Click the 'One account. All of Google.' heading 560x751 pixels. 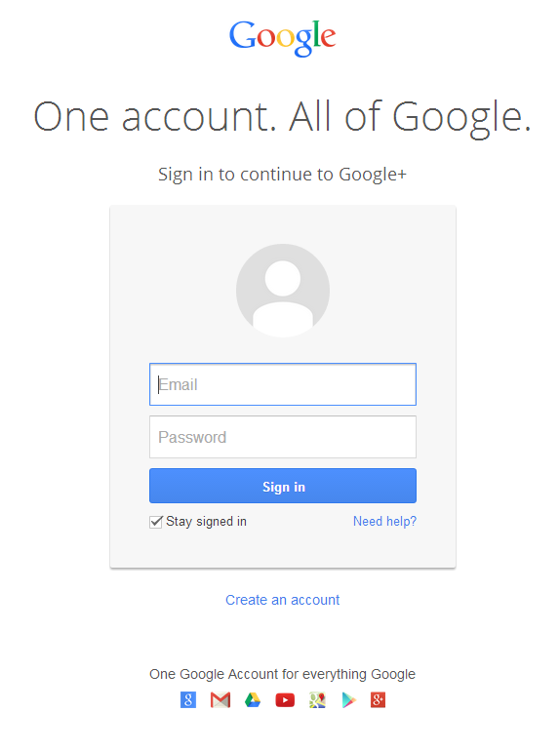pos(282,116)
